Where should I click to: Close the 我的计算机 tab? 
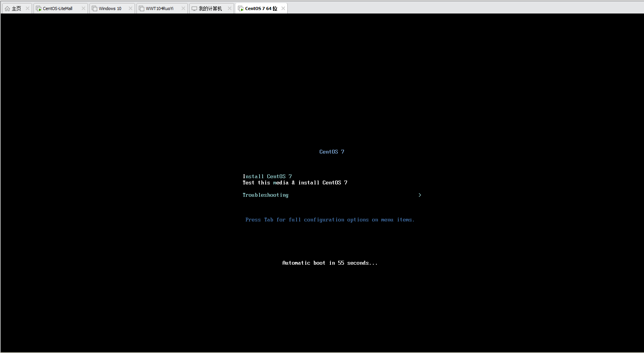coord(229,8)
